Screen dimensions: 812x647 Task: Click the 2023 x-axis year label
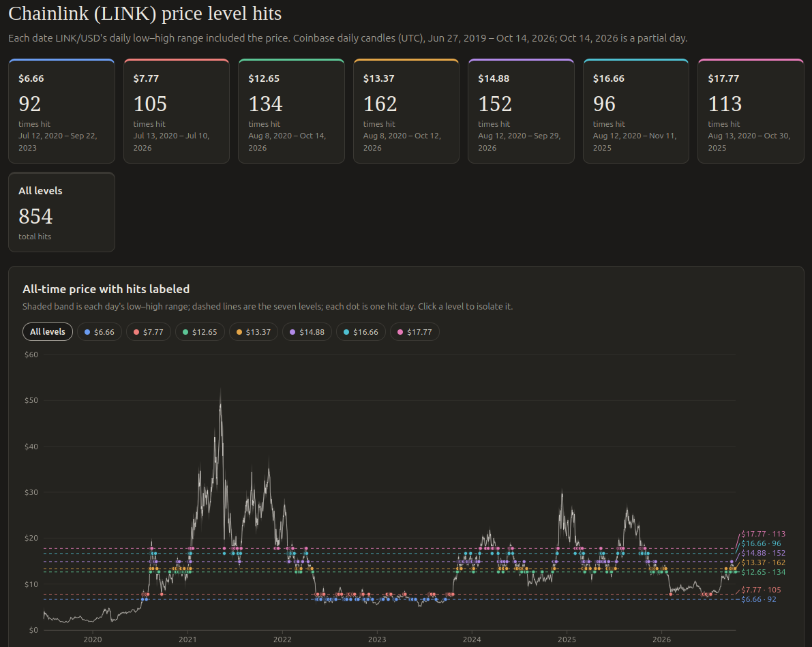pyautogui.click(x=377, y=640)
